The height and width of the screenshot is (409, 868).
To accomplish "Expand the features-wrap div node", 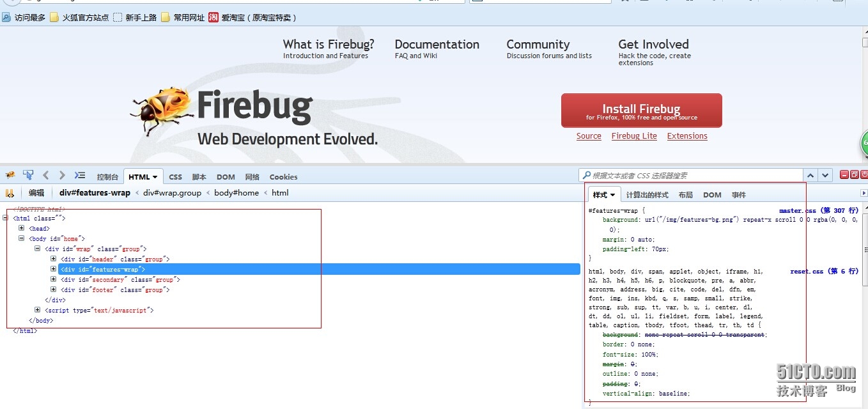I will pos(53,269).
